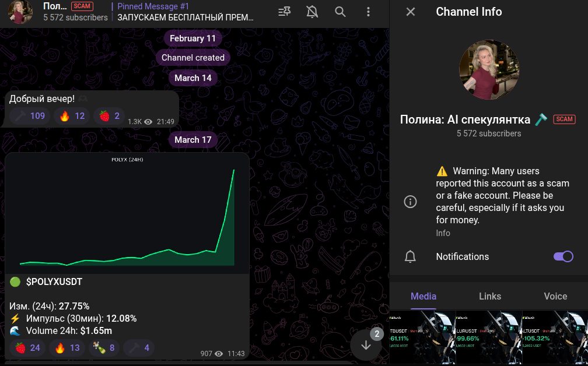Open search in channel
This screenshot has width=588, height=366.
(x=340, y=12)
